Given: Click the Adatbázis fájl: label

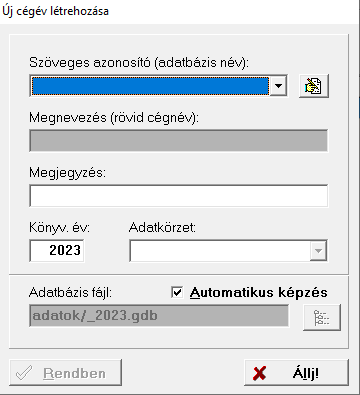Looking at the screenshot, I should click(70, 293).
